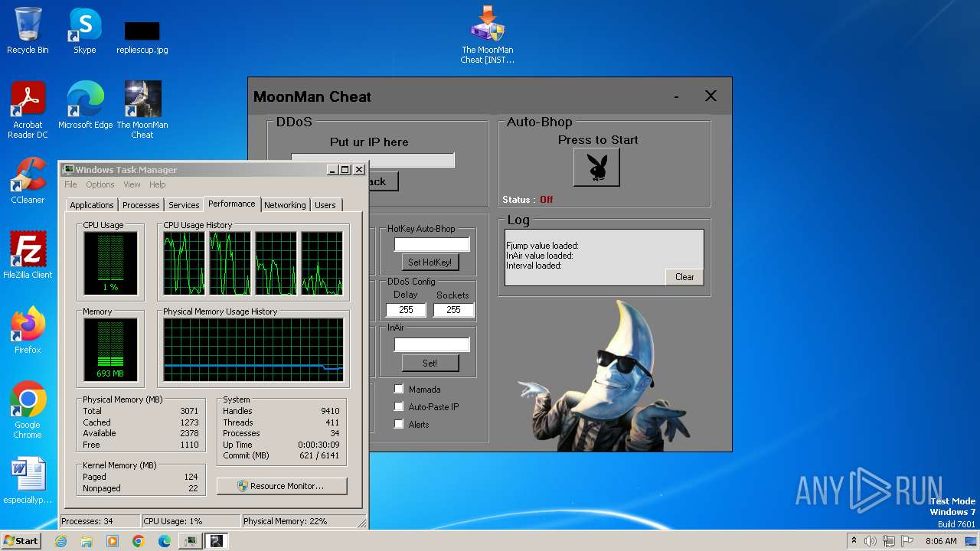Enable the Mamada checkbox
Viewport: 980px width, 551px height.
pos(398,389)
